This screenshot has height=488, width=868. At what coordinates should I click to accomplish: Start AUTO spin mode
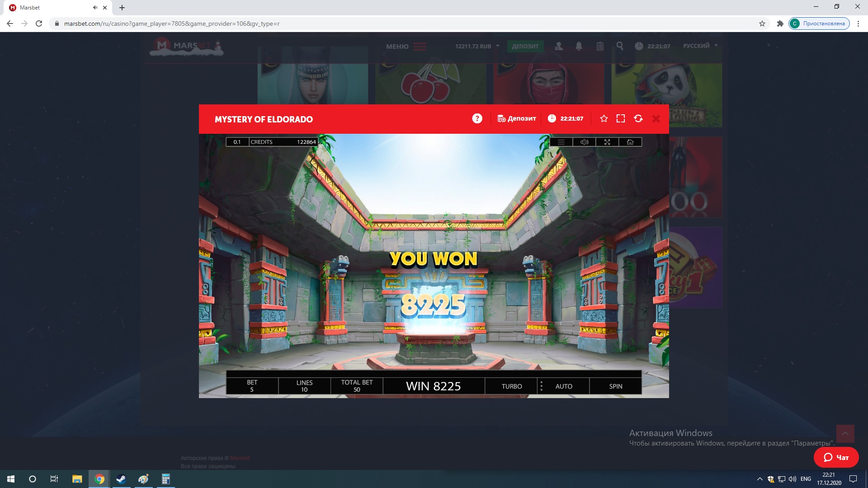pos(564,386)
